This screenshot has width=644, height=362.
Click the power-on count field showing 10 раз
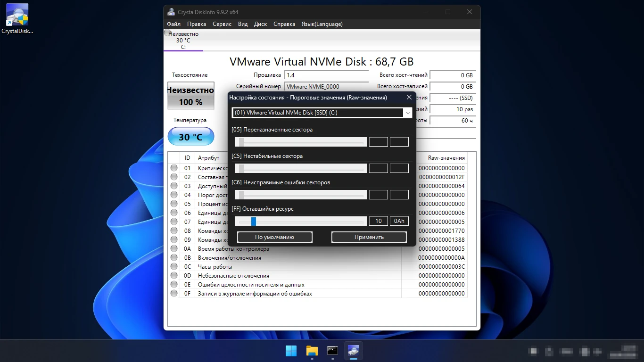453,109
